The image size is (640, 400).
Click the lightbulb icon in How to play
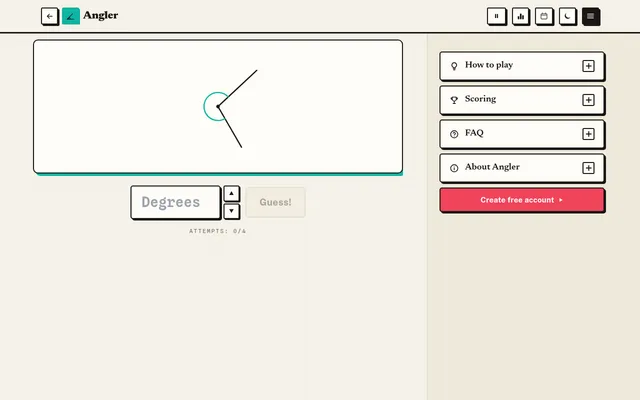coord(454,66)
